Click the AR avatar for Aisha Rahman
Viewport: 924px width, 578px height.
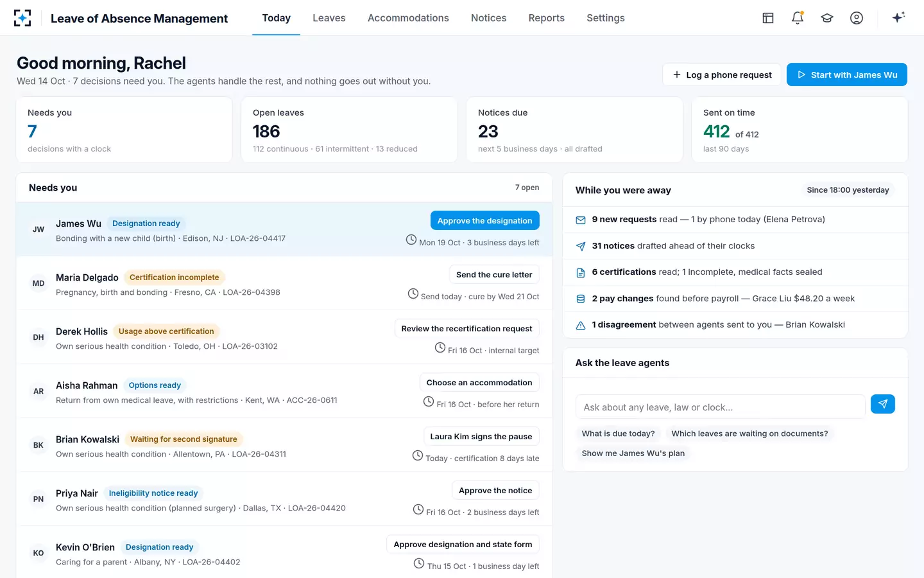[x=38, y=391]
